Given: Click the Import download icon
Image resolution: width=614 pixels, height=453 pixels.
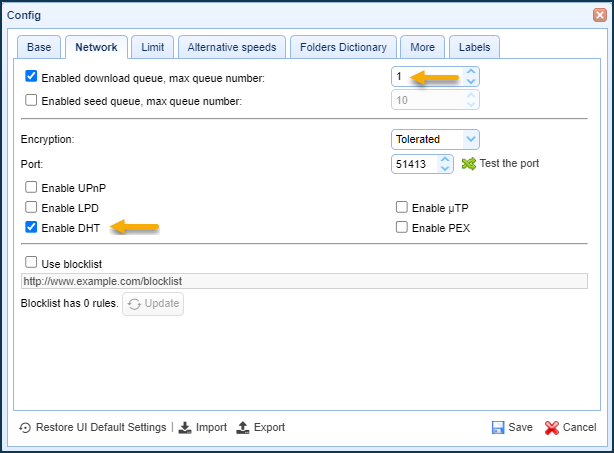Looking at the screenshot, I should pos(185,427).
